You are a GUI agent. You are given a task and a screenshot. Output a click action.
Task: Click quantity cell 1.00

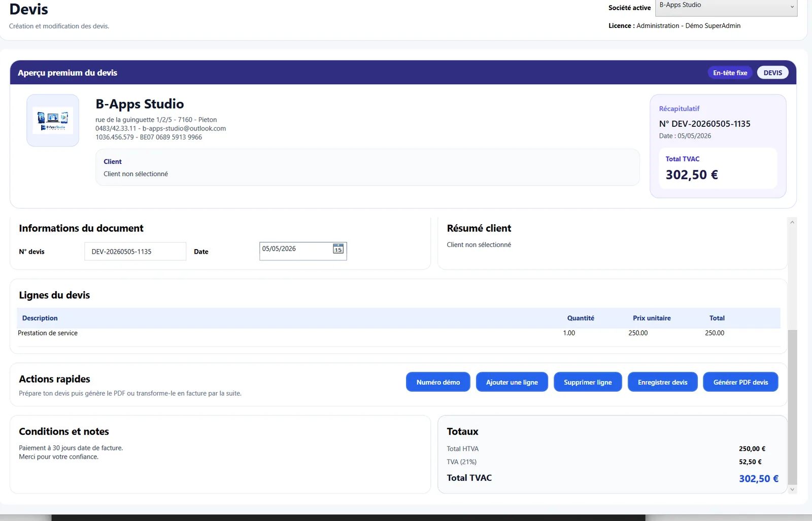pyautogui.click(x=569, y=333)
